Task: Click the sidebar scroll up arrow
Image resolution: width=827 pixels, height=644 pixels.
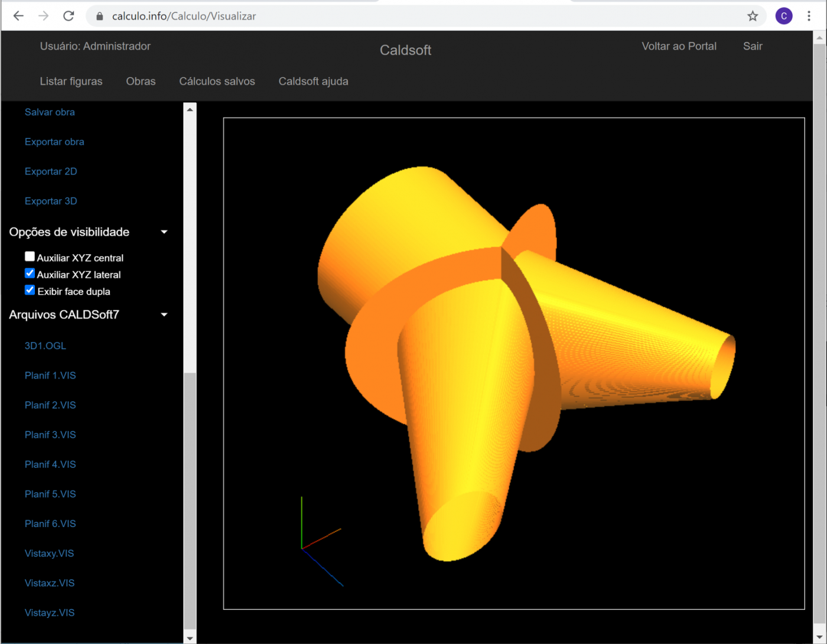Action: click(190, 109)
